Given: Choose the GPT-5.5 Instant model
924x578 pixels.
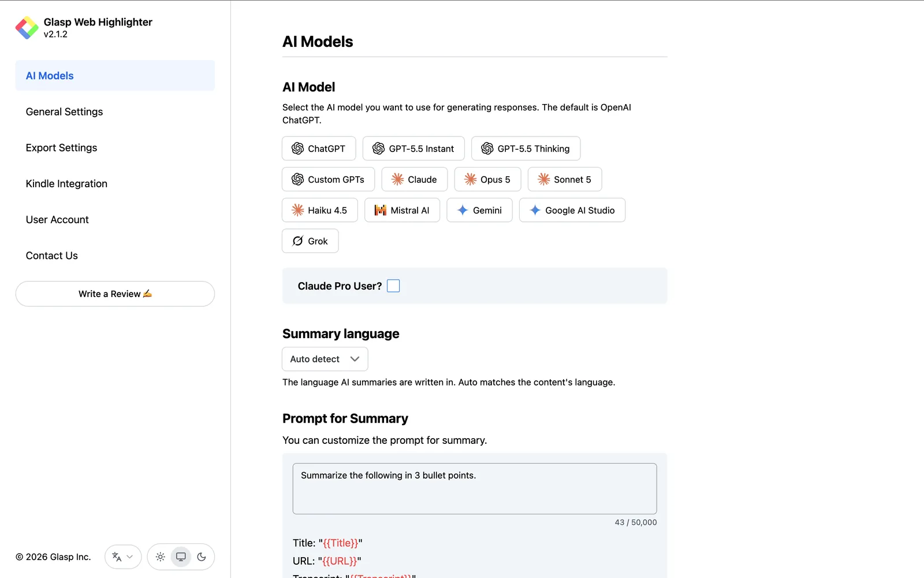Looking at the screenshot, I should pos(413,149).
